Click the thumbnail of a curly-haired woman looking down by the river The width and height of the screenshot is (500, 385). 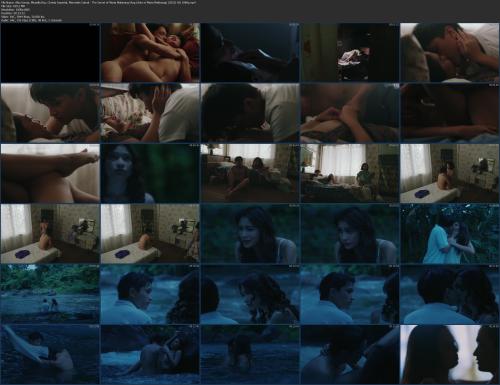point(250,294)
